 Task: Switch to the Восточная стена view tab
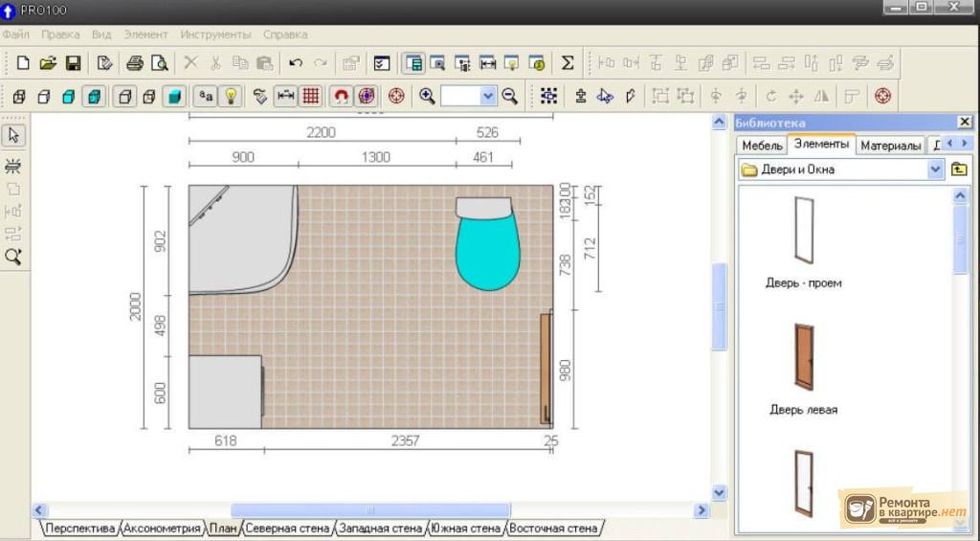click(553, 529)
